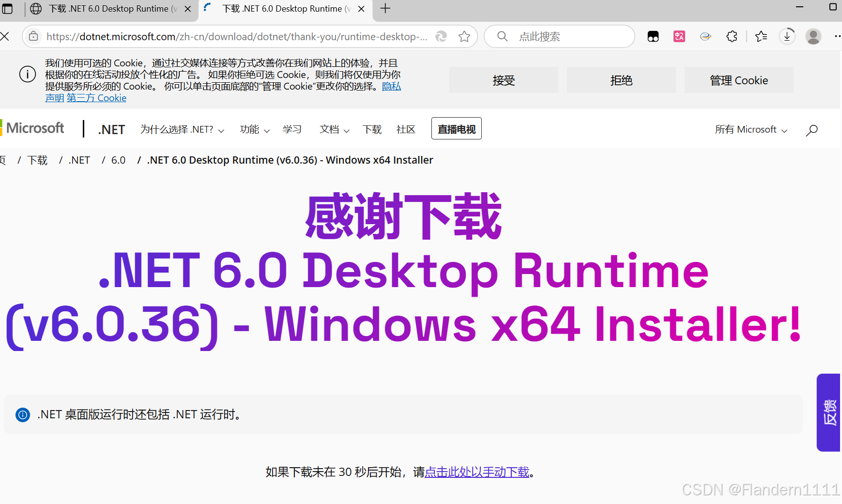Open the Translate page icon in toolbar
The height and width of the screenshot is (504, 842).
(x=679, y=36)
